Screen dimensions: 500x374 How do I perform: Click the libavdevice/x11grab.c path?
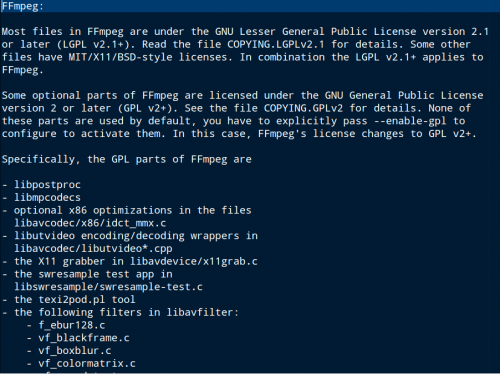[x=194, y=261]
